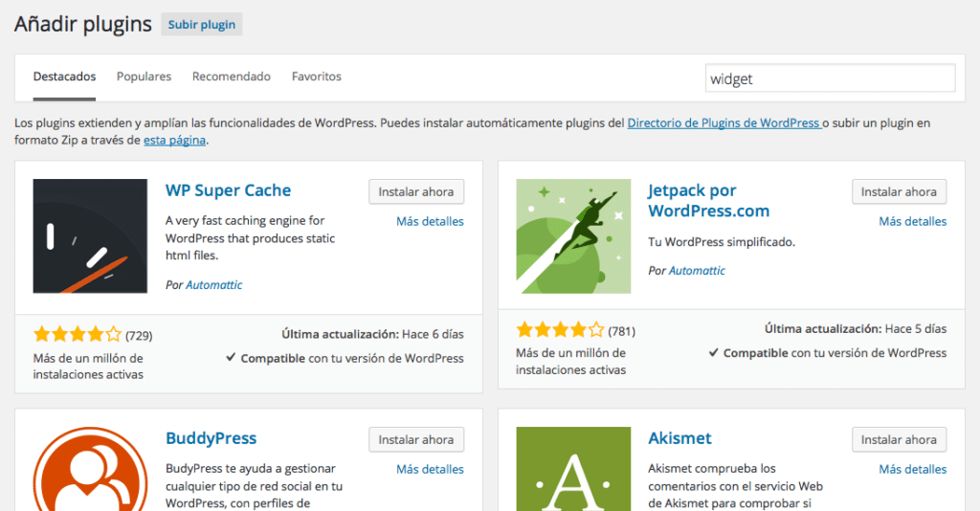Click the Jetpack plugin icon
980x511 pixels.
(x=573, y=236)
